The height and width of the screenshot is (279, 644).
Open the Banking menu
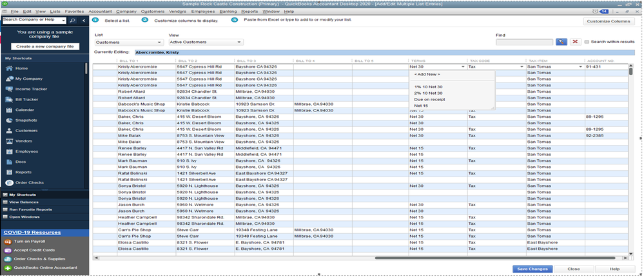(228, 12)
